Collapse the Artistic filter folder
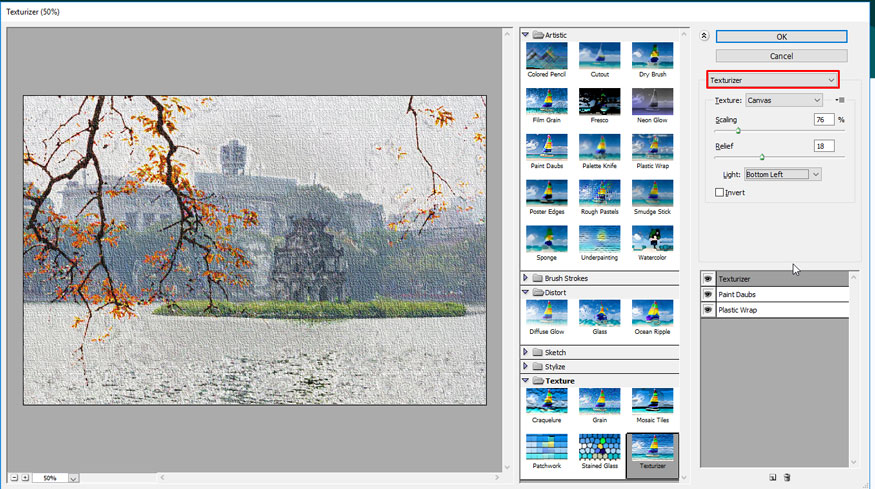The width and height of the screenshot is (875, 489). click(525, 35)
